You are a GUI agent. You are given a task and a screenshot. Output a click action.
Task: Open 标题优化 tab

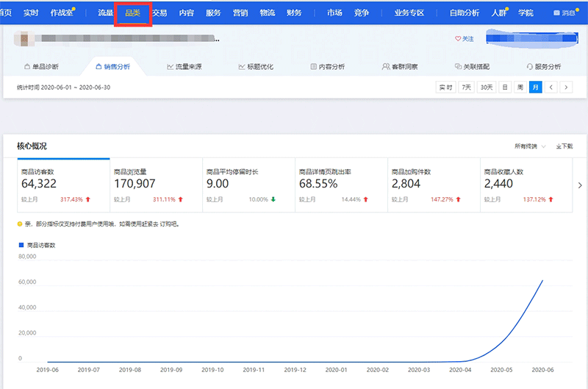[x=256, y=67]
